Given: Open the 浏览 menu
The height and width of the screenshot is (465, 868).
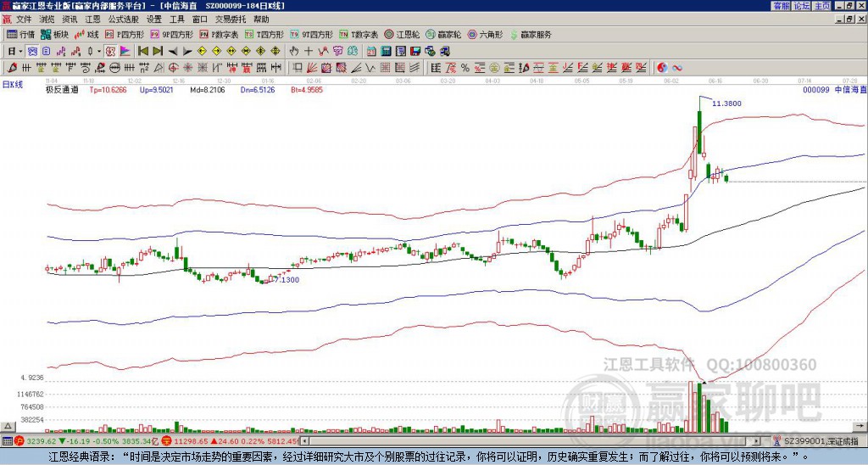Looking at the screenshot, I should coord(47,20).
